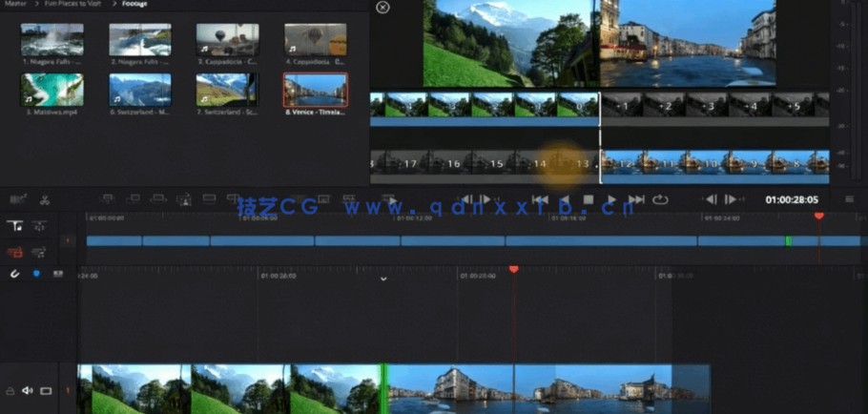Play the timeline in reverse

[x=565, y=199]
